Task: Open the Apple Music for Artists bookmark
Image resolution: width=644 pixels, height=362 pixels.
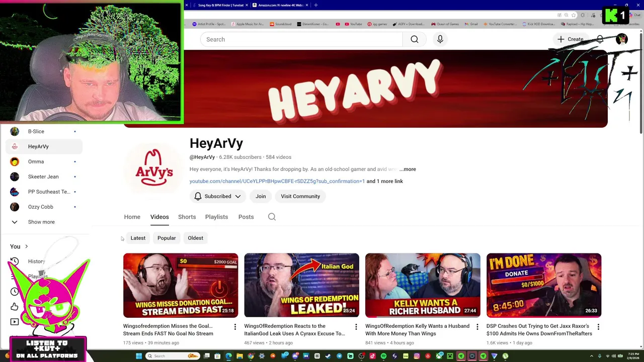Action: [247, 24]
